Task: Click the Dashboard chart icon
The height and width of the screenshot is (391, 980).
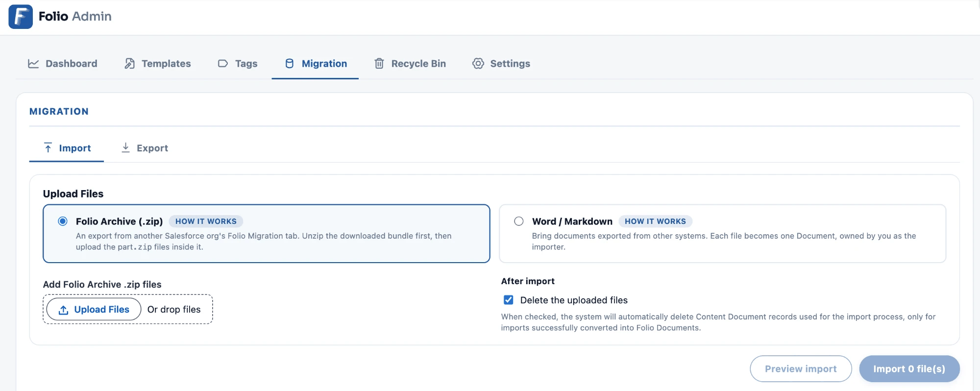Action: [x=33, y=64]
